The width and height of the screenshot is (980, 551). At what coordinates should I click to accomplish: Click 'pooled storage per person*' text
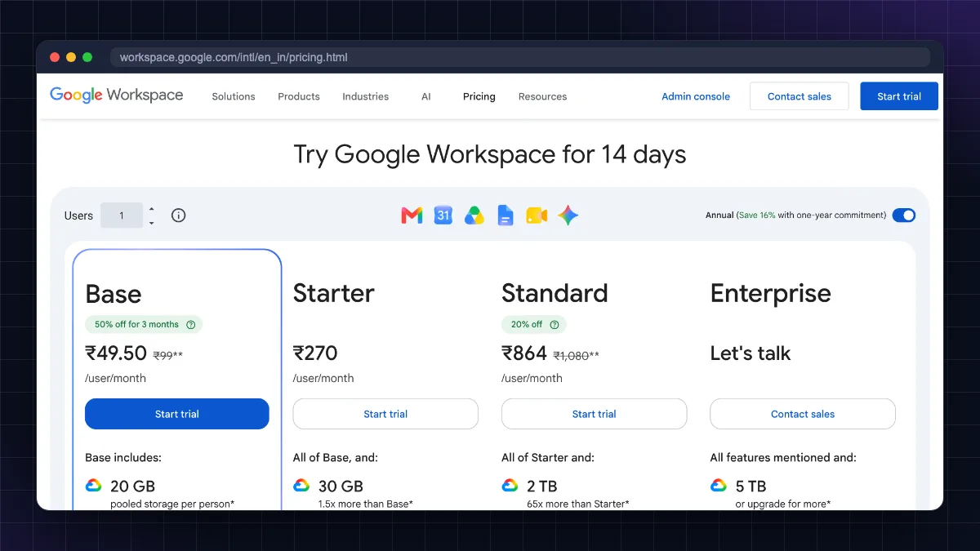(x=172, y=504)
